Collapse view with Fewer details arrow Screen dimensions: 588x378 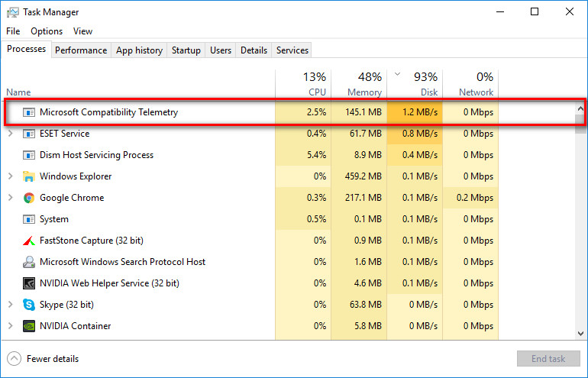[x=15, y=359]
